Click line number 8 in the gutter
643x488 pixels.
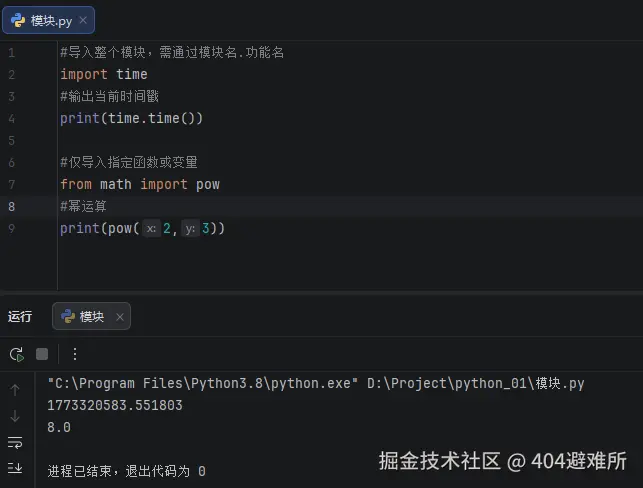coord(11,206)
